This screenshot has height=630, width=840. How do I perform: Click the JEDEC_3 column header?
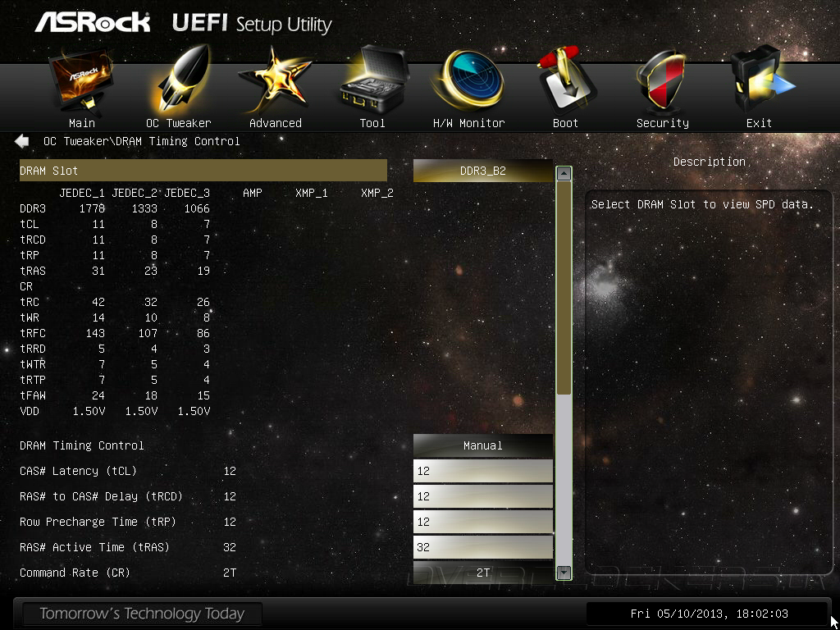point(187,193)
